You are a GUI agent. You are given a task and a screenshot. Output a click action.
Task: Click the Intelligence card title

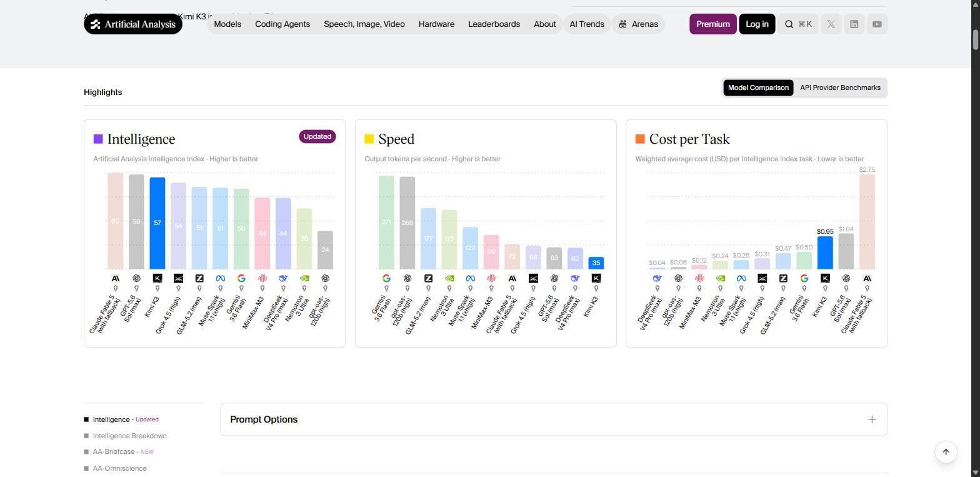tap(141, 139)
